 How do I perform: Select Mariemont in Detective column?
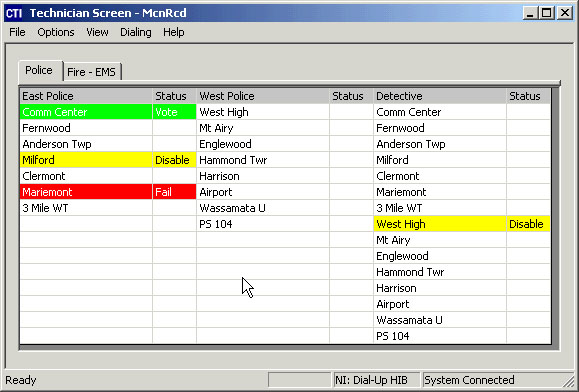coord(440,192)
